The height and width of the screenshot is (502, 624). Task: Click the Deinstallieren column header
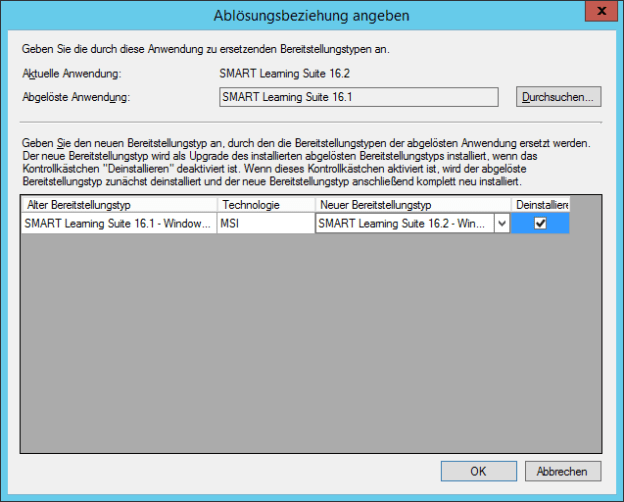pos(540,204)
